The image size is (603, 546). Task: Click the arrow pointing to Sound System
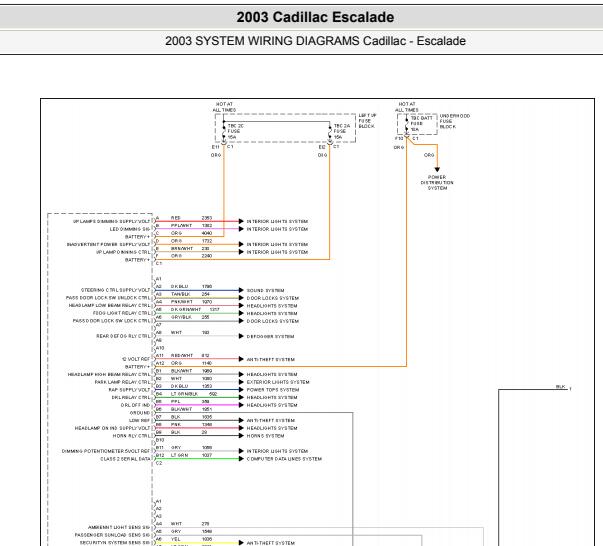pyautogui.click(x=241, y=290)
